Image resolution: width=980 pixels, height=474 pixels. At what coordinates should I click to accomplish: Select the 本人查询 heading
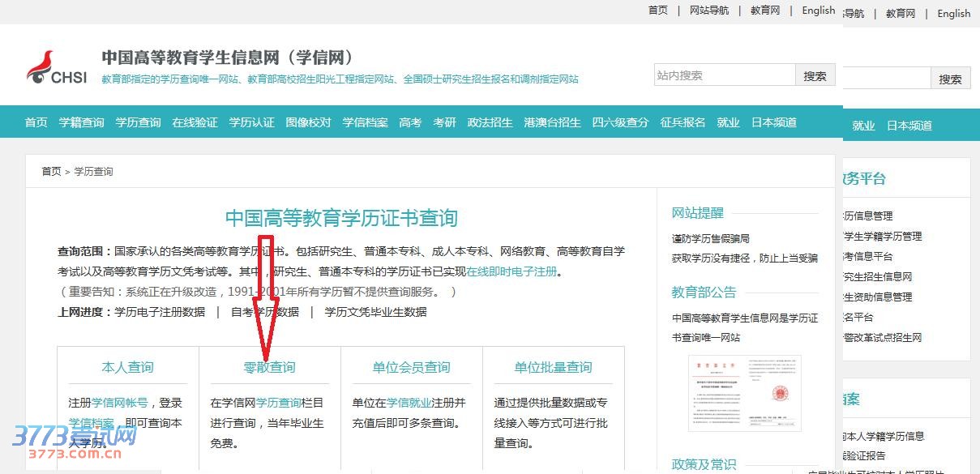(x=127, y=367)
